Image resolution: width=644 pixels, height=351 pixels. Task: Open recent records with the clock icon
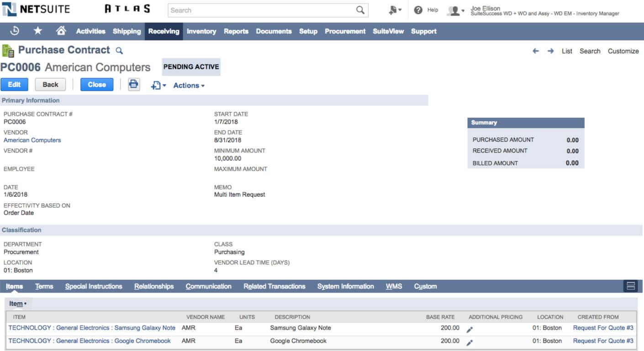[x=14, y=31]
